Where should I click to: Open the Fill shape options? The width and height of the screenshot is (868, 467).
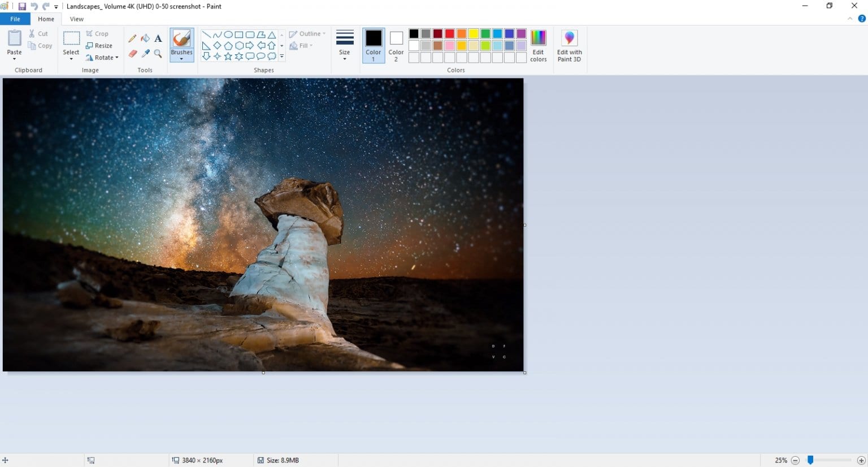302,46
